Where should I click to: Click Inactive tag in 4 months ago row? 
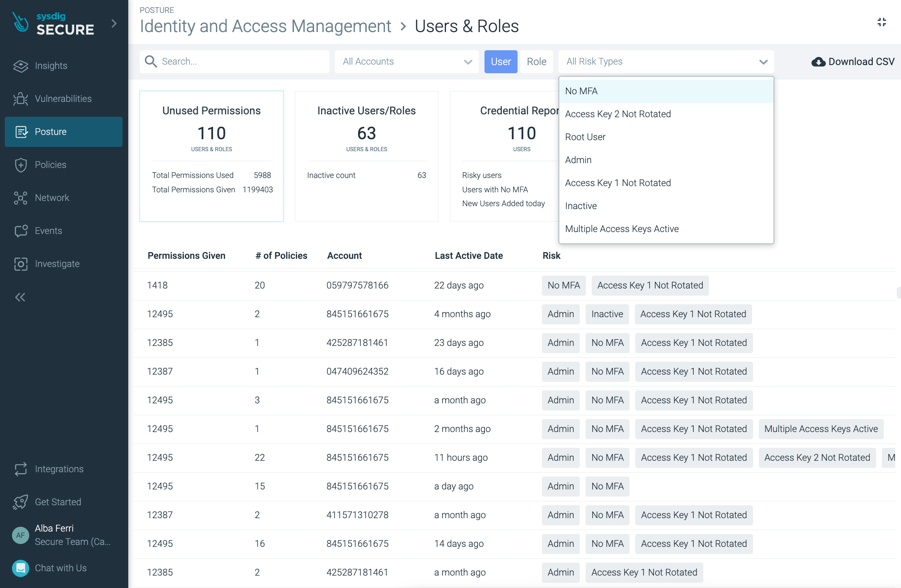(607, 314)
